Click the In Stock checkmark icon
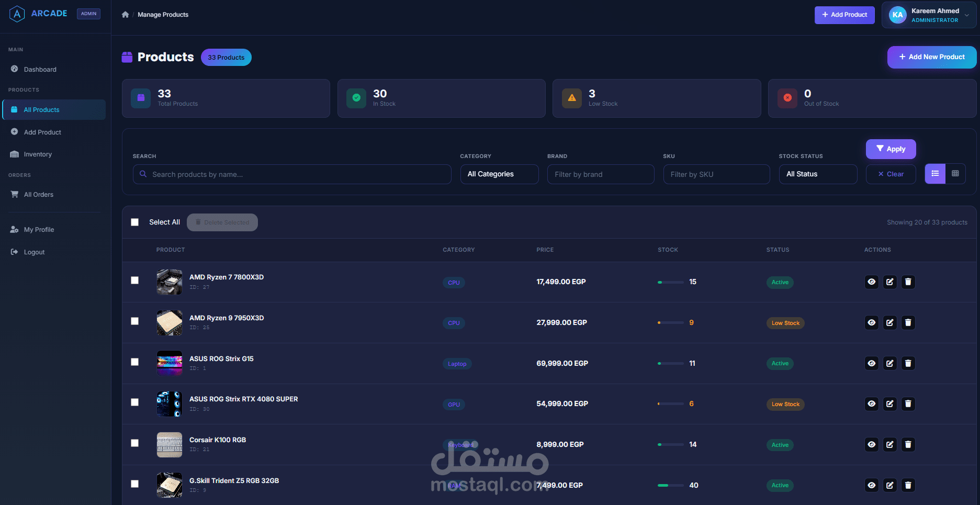 [x=356, y=98]
